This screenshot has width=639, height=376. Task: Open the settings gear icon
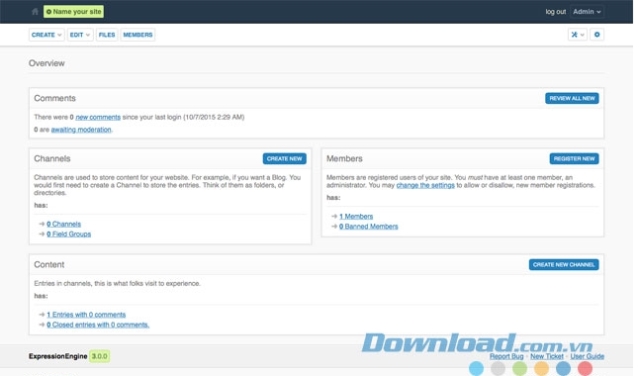[x=597, y=35]
